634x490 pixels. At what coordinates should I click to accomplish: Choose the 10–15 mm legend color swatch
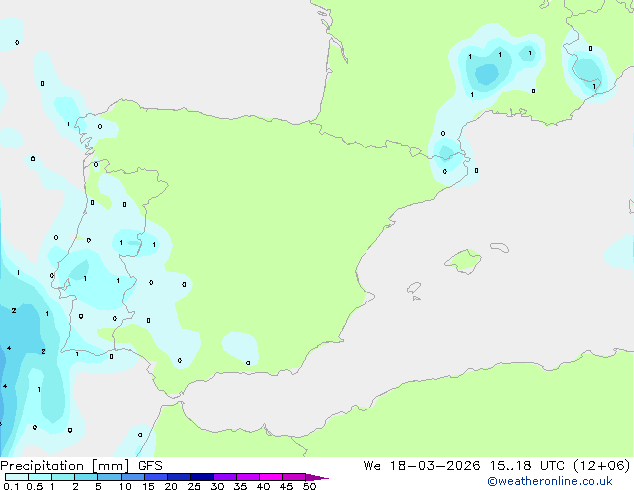pos(133,477)
